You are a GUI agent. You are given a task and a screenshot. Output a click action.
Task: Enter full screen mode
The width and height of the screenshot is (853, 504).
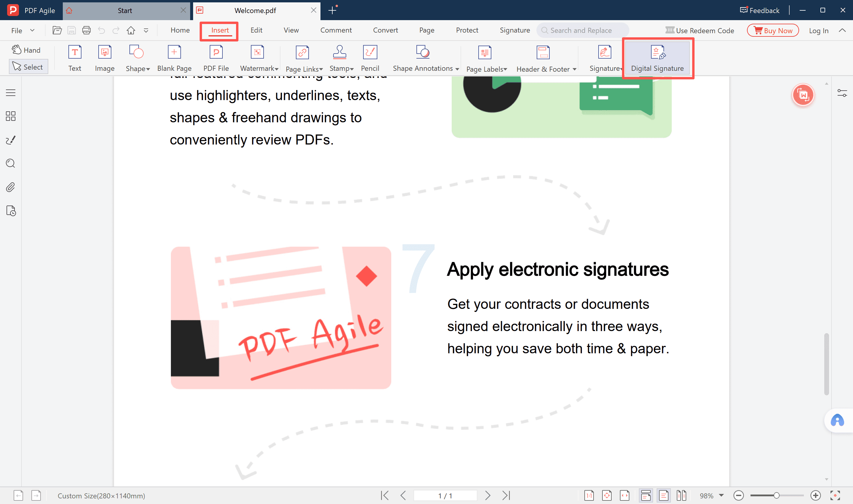coord(835,495)
